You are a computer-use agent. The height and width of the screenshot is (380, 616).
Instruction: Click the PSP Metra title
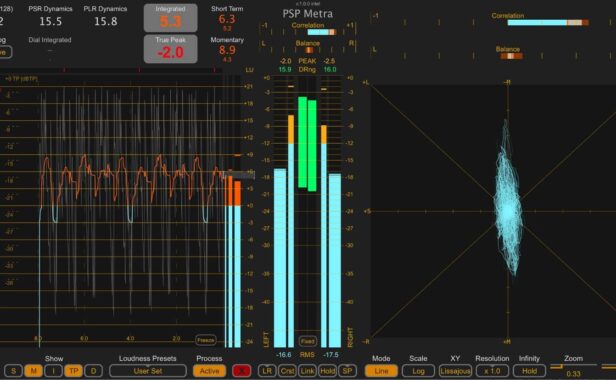pos(308,14)
